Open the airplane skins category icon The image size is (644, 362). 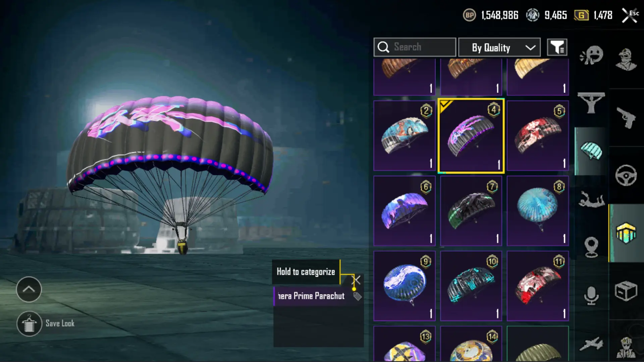[x=591, y=344]
